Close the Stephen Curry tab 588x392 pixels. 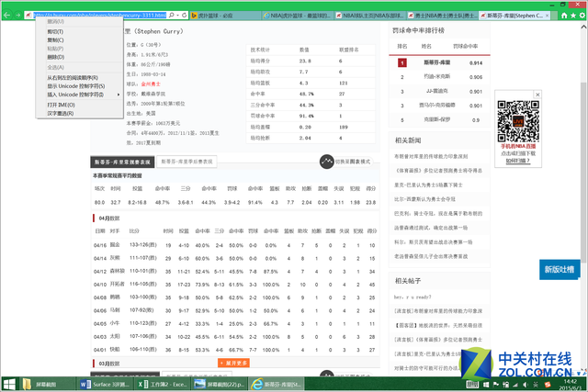[x=548, y=16]
